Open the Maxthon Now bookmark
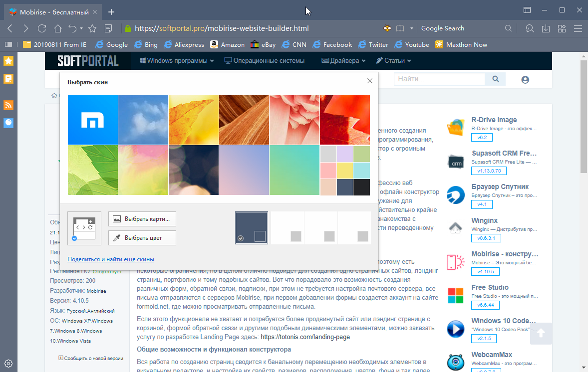The width and height of the screenshot is (588, 372). click(x=461, y=44)
